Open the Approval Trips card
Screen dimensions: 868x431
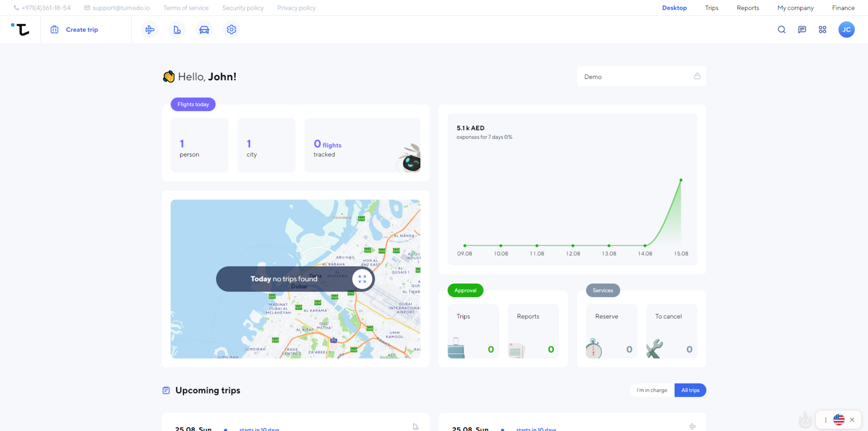pyautogui.click(x=473, y=331)
